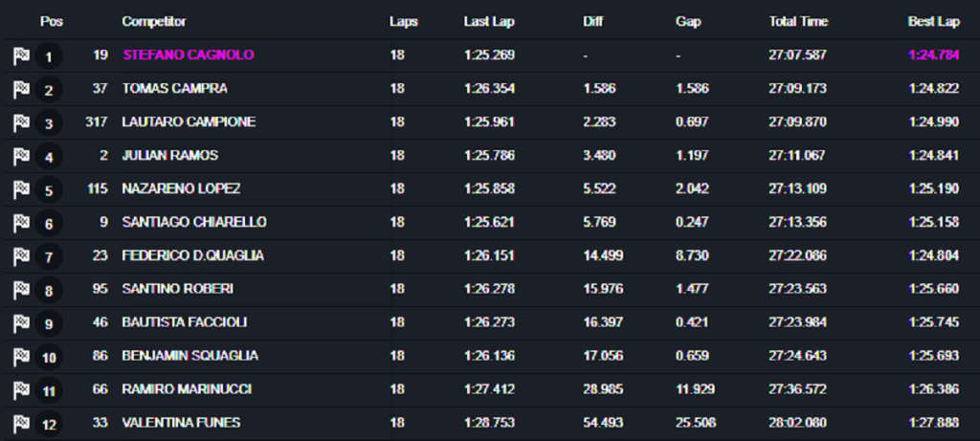
Task: Open Santino Roberi's entry
Action: (178, 289)
